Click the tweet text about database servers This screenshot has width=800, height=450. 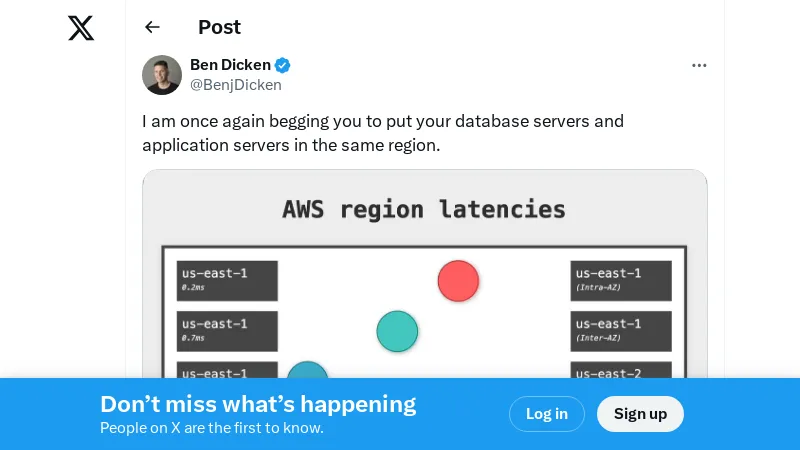tap(383, 133)
